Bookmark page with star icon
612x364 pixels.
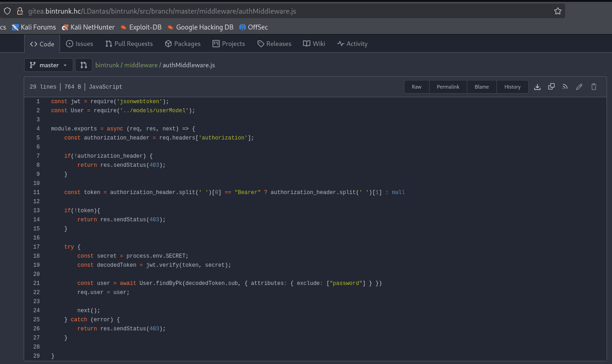557,11
